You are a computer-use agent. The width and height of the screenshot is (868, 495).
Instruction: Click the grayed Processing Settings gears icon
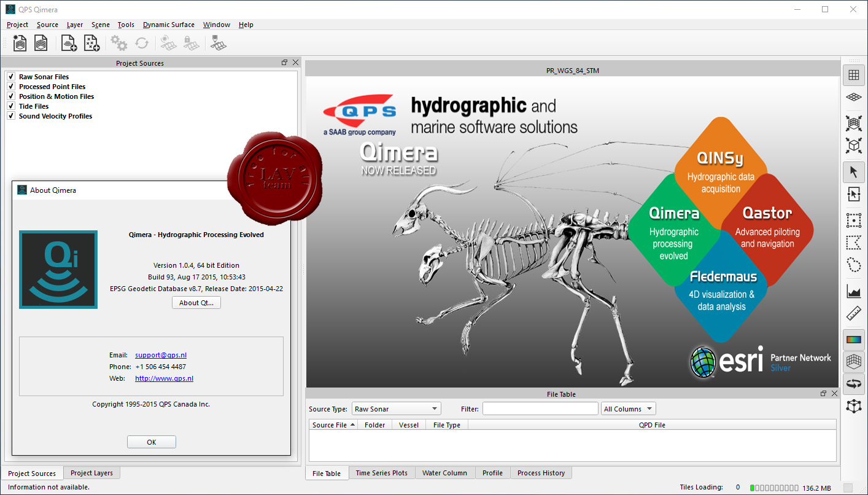pyautogui.click(x=119, y=44)
